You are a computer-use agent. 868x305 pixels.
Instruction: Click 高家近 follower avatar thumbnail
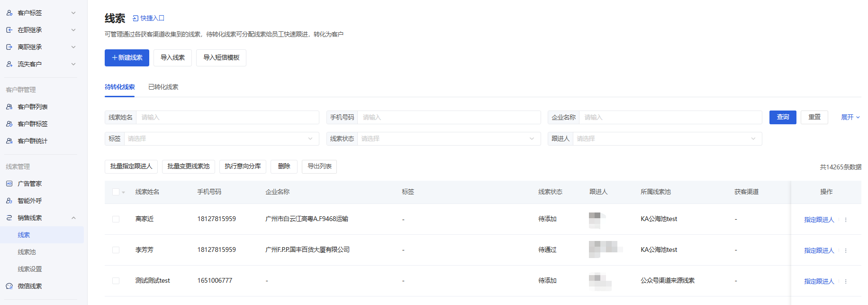(597, 220)
